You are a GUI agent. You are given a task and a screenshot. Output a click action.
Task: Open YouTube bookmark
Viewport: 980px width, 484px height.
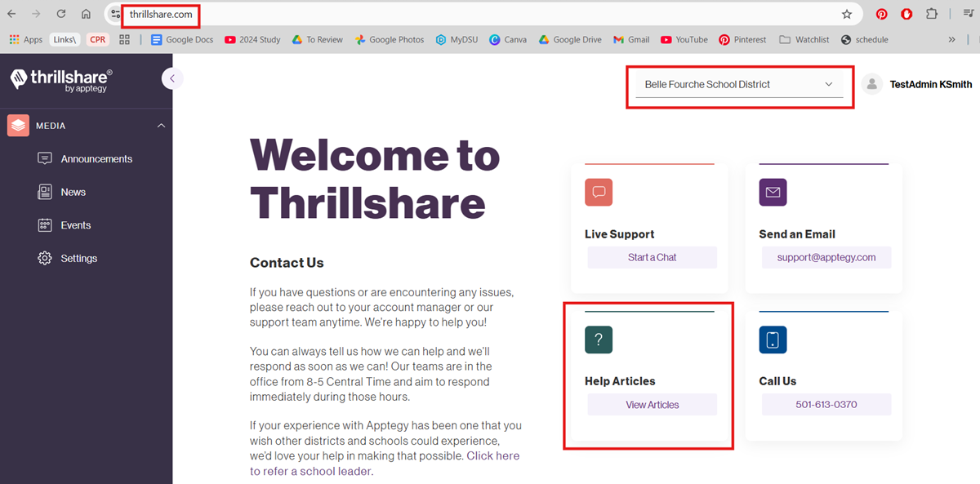(x=684, y=39)
